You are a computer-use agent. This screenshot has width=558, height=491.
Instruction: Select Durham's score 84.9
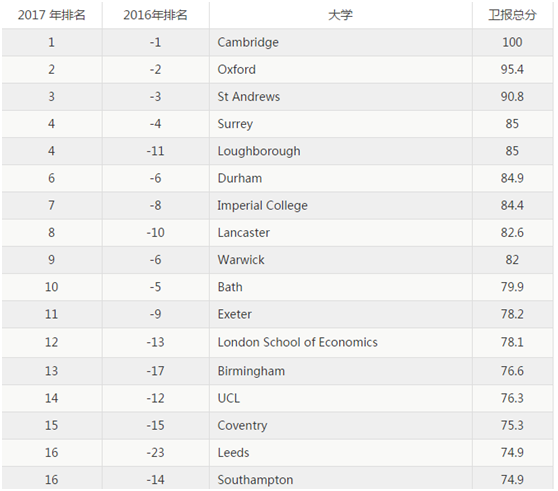(512, 178)
